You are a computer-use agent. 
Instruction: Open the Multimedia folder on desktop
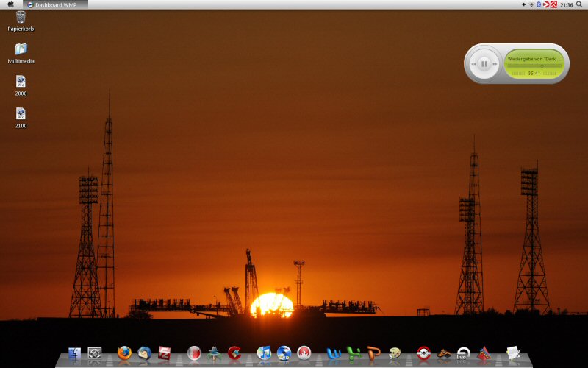[21, 50]
